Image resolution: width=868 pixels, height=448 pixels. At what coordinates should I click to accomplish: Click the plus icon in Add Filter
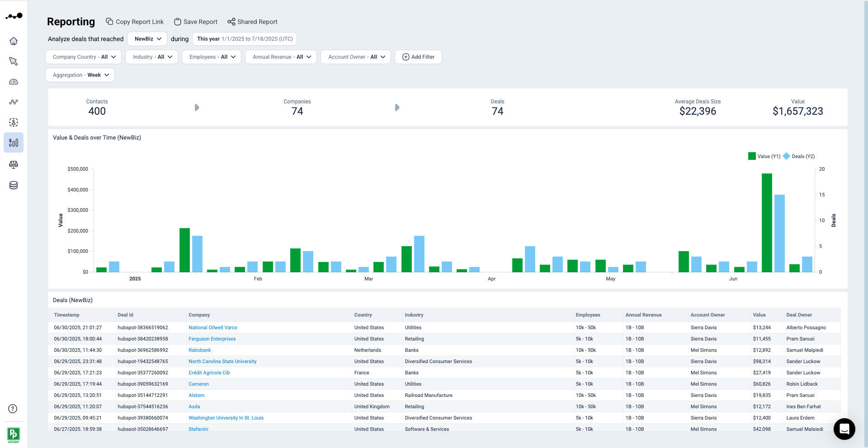406,57
